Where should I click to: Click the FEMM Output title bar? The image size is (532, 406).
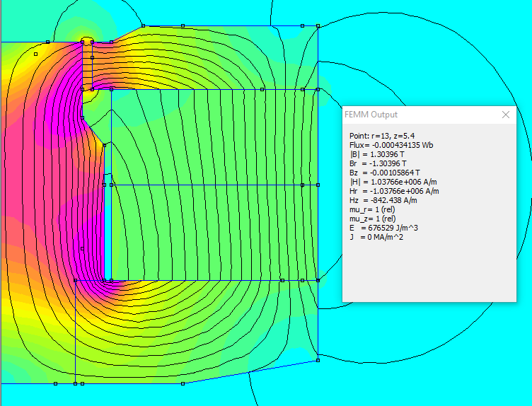pyautogui.click(x=429, y=115)
